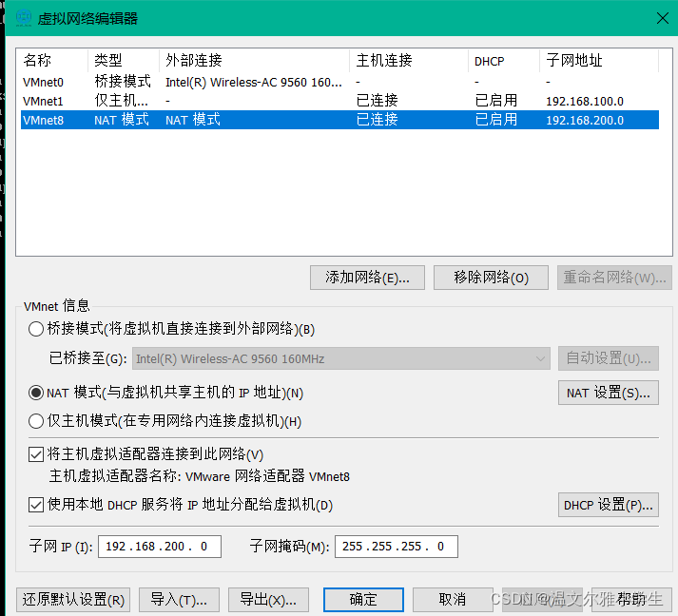The height and width of the screenshot is (616, 678).
Task: Confirm with the 确定 button
Action: [x=363, y=600]
